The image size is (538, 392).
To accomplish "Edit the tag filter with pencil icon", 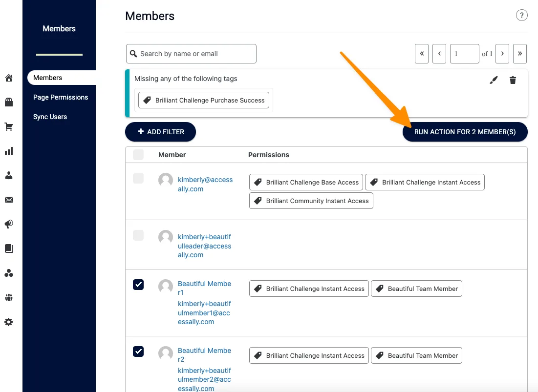I will coord(494,80).
